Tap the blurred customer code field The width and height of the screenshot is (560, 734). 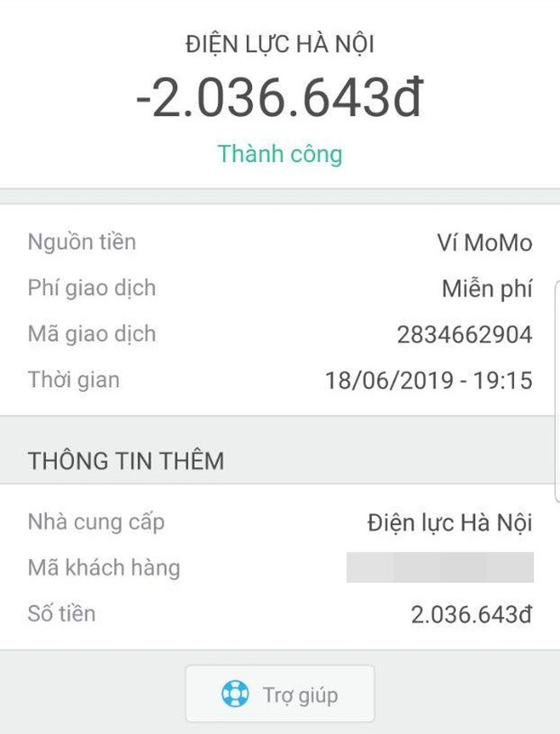[x=440, y=567]
